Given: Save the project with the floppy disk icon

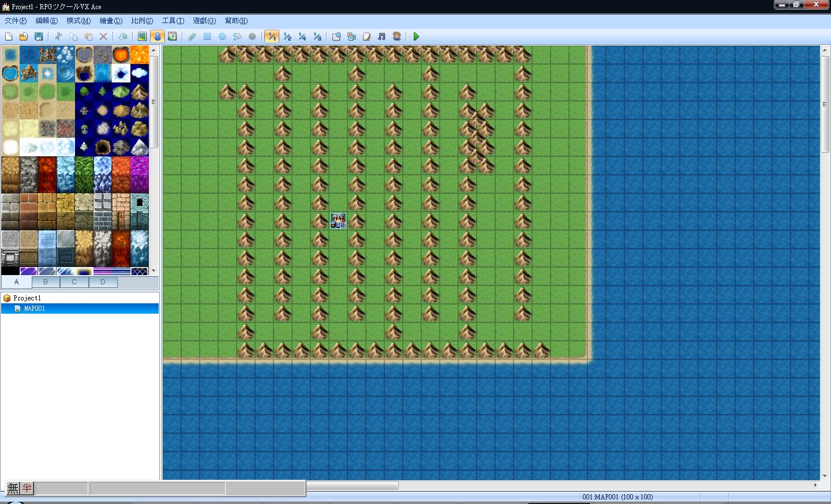Looking at the screenshot, I should [39, 36].
